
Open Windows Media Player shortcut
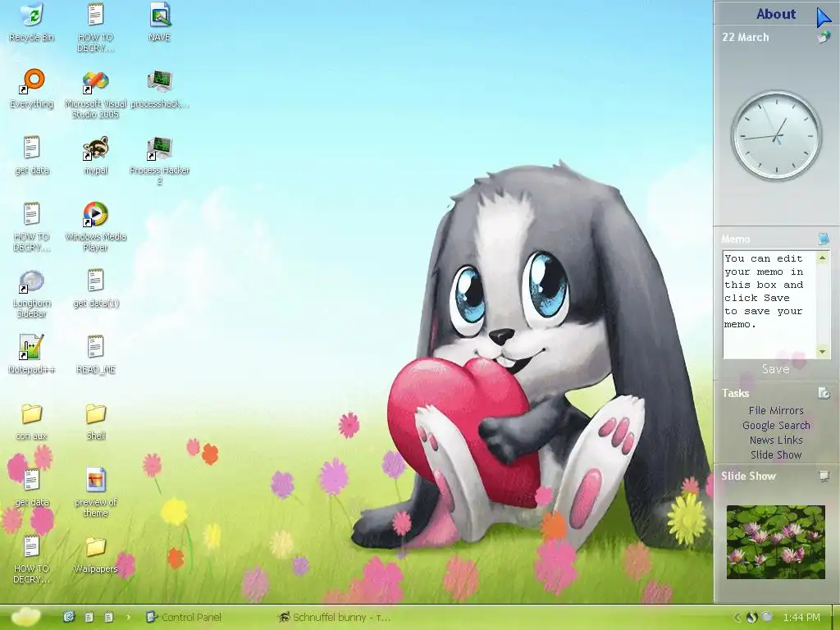coord(95,227)
